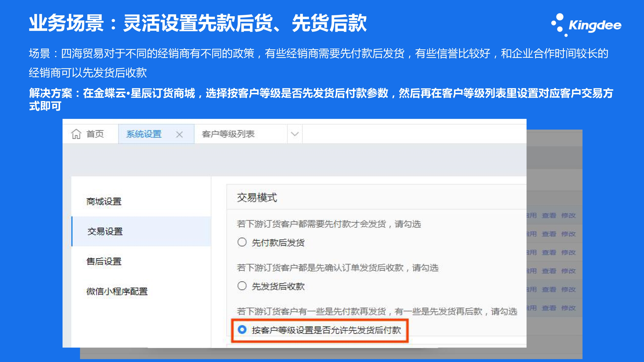The height and width of the screenshot is (362, 644).
Task: Select 先付款后发货 radio button
Action: [x=242, y=242]
